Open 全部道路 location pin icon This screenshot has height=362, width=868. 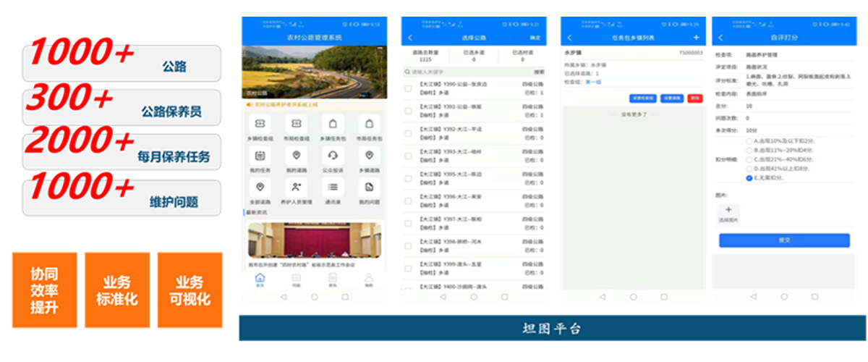[260, 187]
